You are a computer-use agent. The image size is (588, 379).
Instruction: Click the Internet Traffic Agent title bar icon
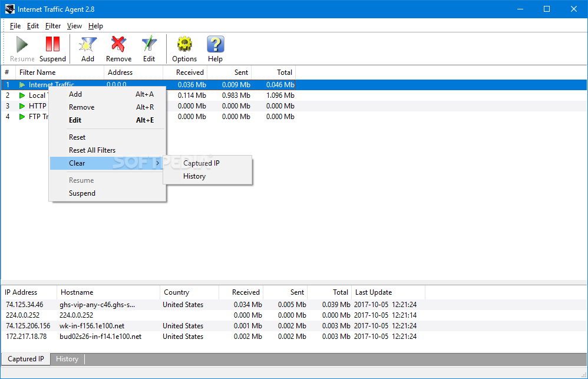coord(10,9)
